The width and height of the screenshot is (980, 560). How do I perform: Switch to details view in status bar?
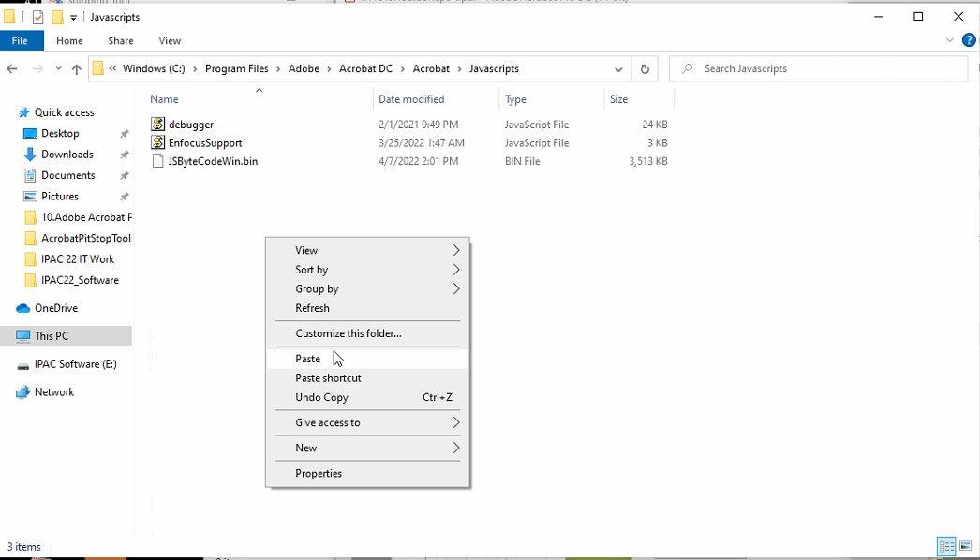coord(946,546)
